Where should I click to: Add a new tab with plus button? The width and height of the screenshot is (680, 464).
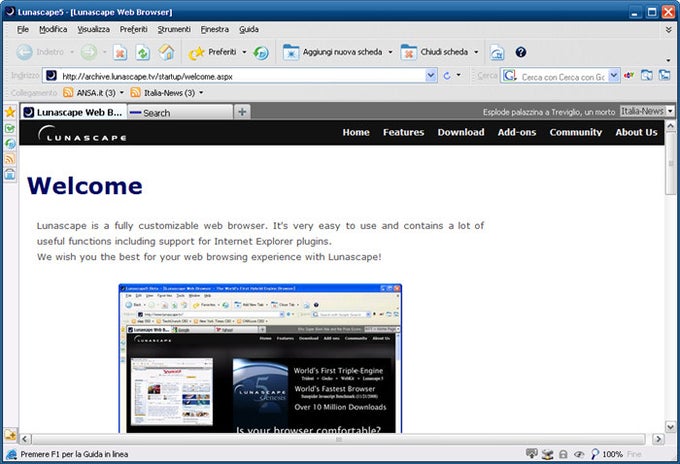point(242,112)
